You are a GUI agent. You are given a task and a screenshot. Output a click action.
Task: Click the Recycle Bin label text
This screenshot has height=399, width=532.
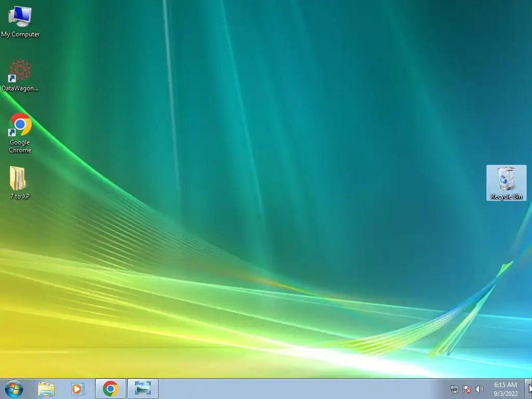(506, 196)
